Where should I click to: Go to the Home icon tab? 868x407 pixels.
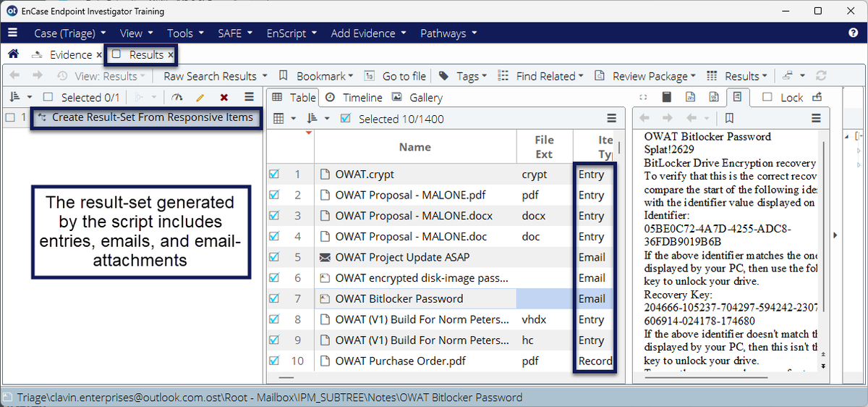[13, 54]
